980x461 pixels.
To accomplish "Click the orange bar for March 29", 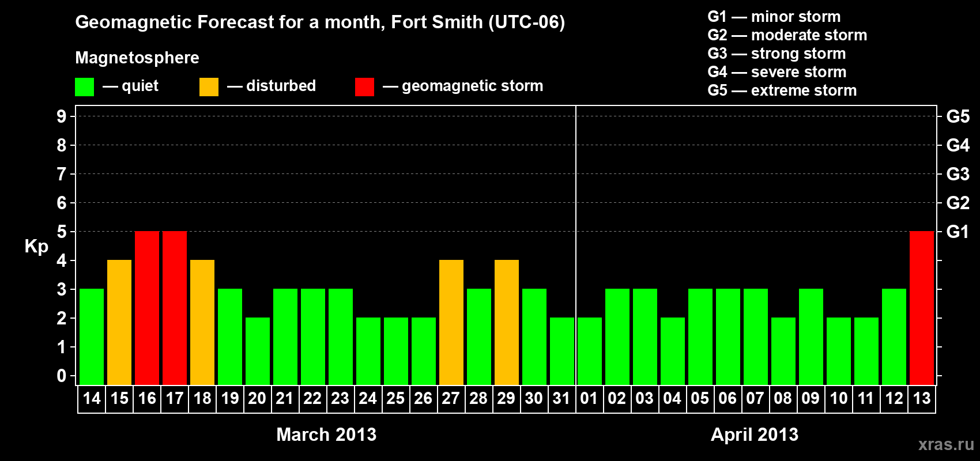I will (507, 323).
